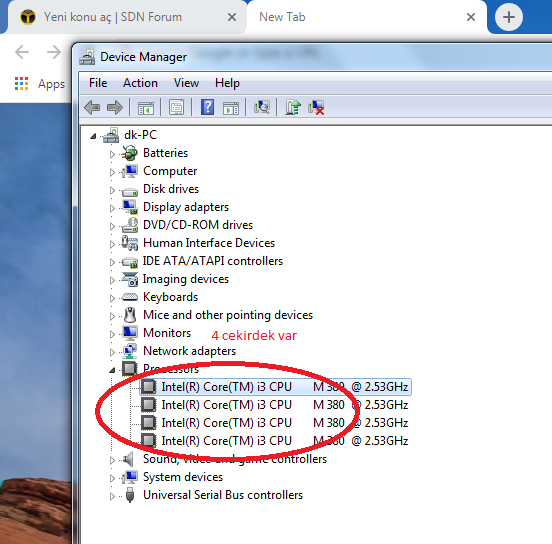This screenshot has width=552, height=544.
Task: Close the New Tab tab
Action: pos(471,17)
